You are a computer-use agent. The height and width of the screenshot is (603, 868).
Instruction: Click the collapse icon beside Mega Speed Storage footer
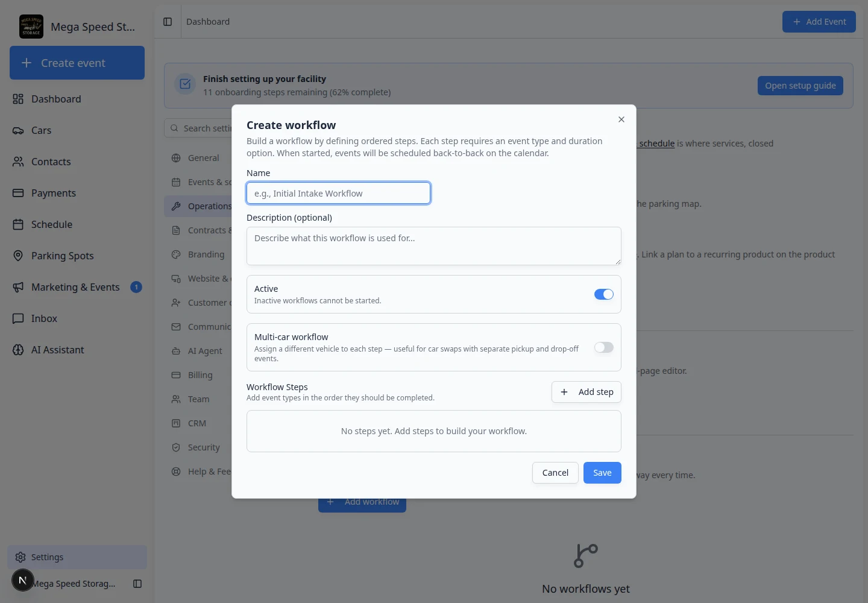point(137,584)
